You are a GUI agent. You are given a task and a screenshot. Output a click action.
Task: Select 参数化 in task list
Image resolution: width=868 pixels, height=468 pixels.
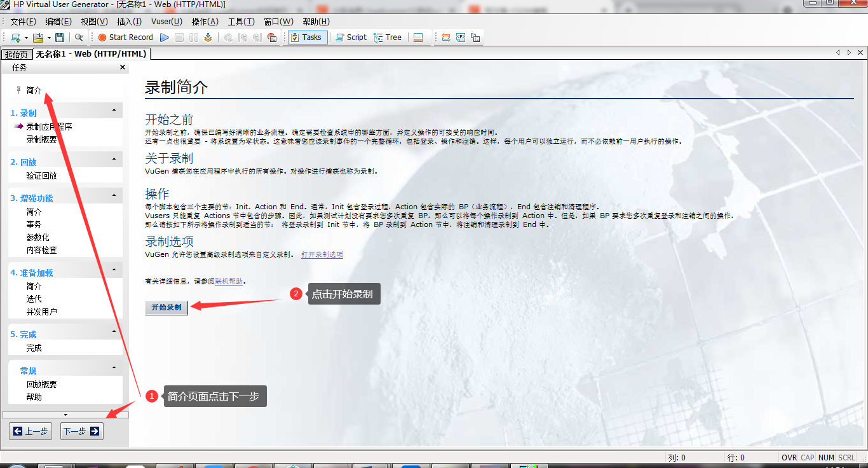(x=37, y=237)
